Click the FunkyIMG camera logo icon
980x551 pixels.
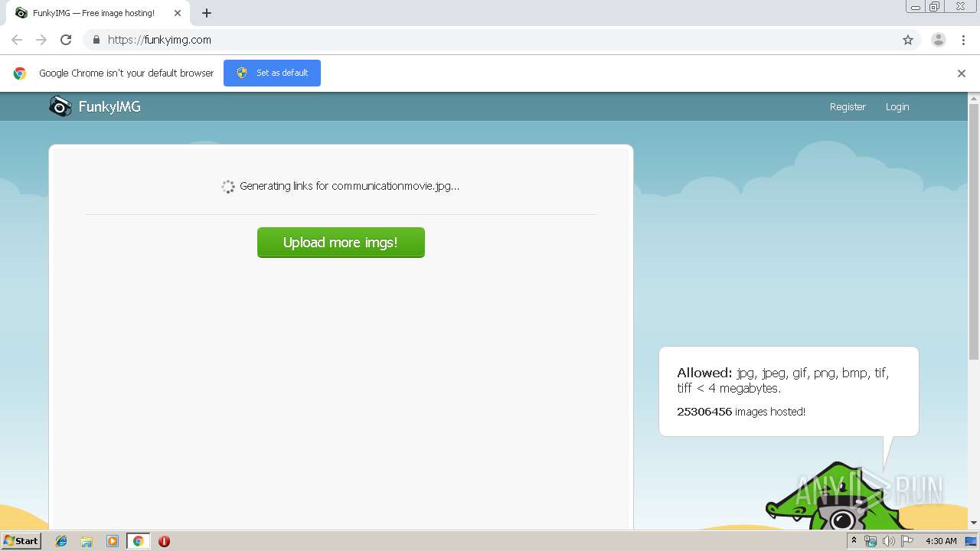[60, 106]
